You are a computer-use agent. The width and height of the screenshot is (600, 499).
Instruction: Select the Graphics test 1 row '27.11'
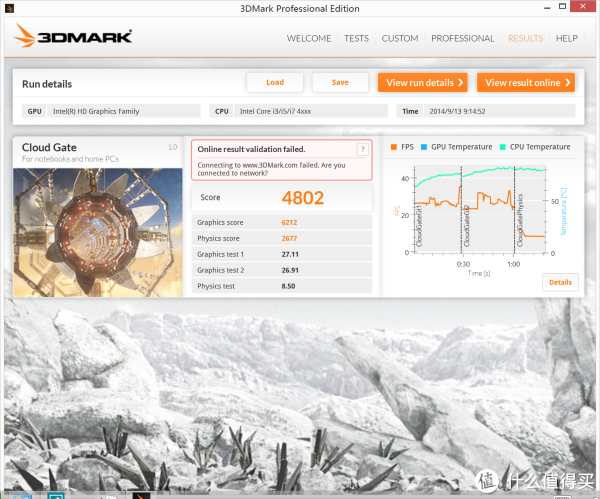(282, 254)
